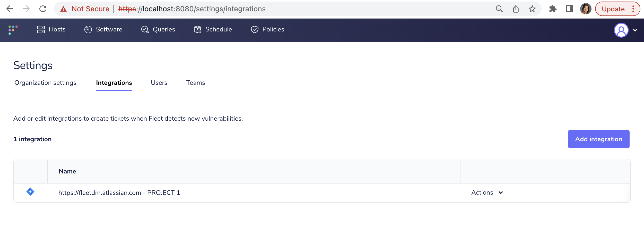This screenshot has height=233, width=644.
Task: Click the browser extensions puzzle icon
Action: pyautogui.click(x=553, y=9)
